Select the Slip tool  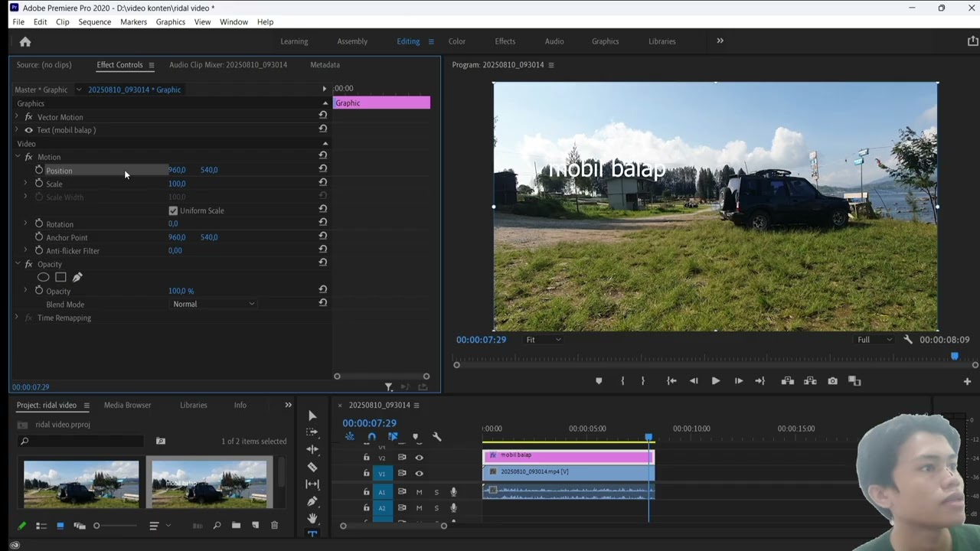(312, 484)
